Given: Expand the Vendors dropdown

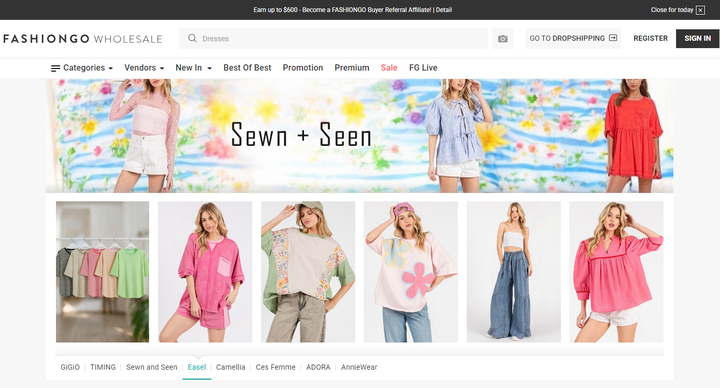Looking at the screenshot, I should tap(144, 67).
